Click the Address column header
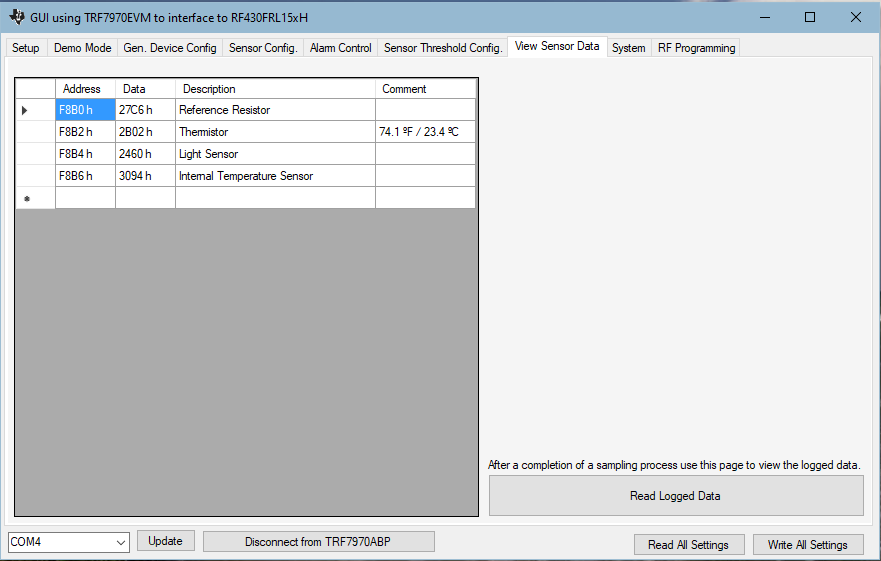This screenshot has height=561, width=881. click(85, 89)
